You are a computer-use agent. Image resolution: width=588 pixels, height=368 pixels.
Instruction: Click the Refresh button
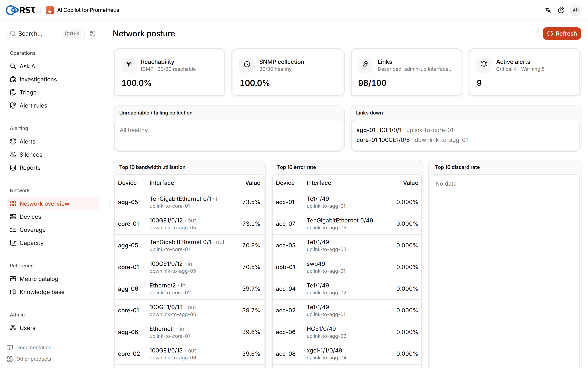561,33
